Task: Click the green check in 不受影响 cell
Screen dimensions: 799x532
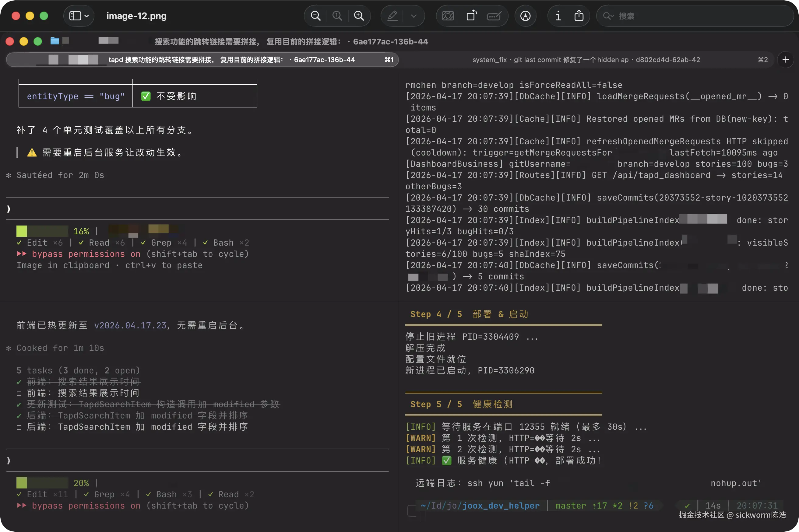Action: tap(146, 96)
